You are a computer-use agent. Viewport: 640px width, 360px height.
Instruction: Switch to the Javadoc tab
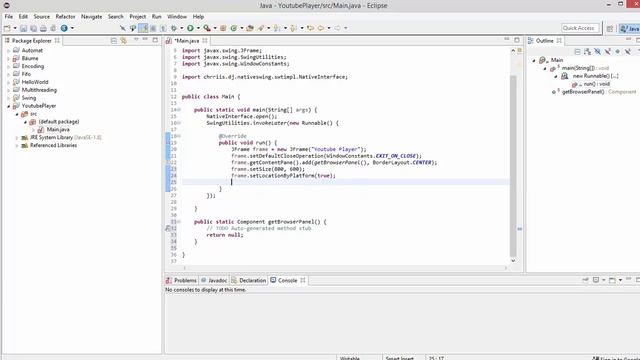214,280
